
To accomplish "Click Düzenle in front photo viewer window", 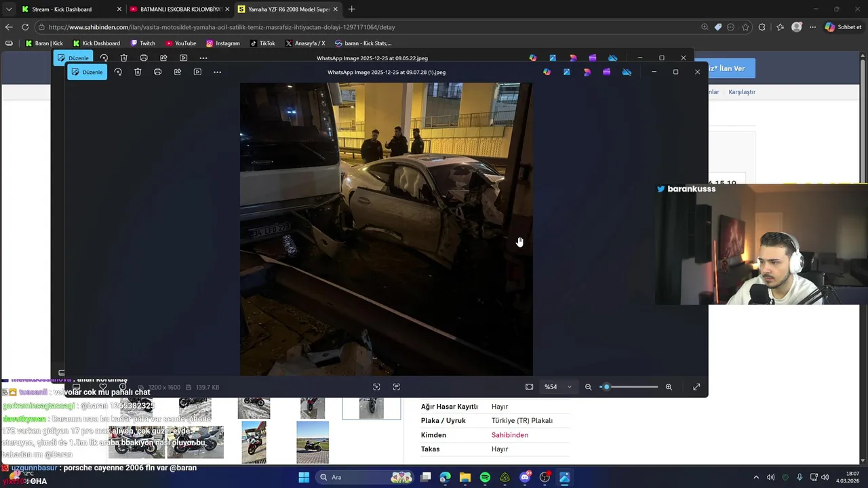I will [x=87, y=72].
